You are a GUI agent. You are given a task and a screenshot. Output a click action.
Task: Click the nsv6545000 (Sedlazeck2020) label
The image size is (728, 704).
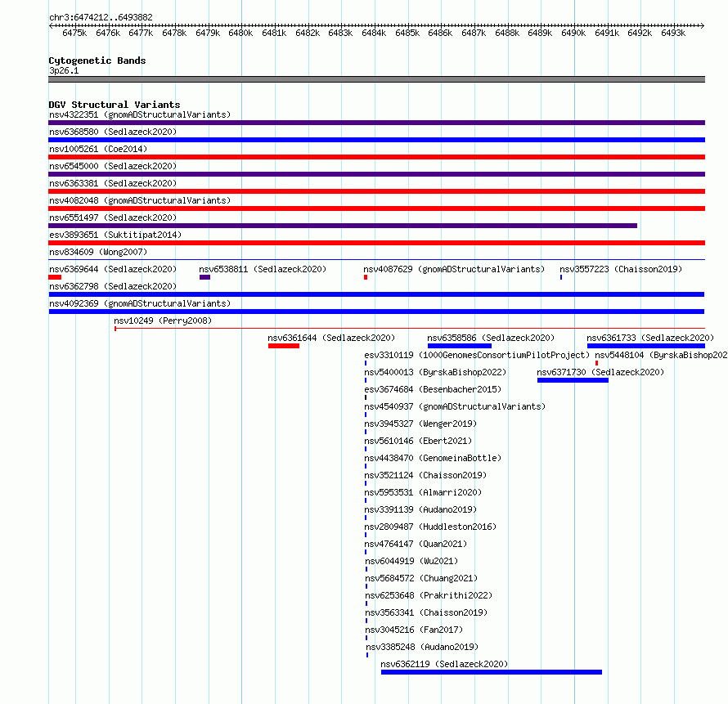113,166
